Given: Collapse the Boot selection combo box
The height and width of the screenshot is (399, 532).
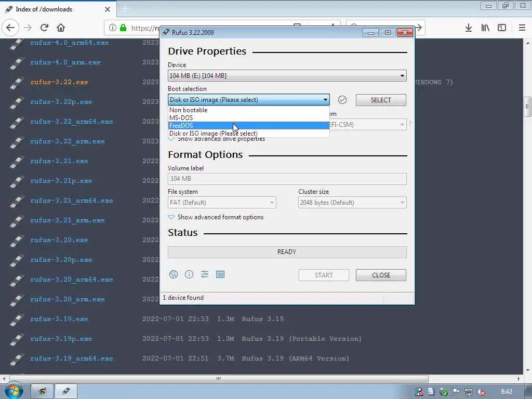Looking at the screenshot, I should tap(249, 100).
